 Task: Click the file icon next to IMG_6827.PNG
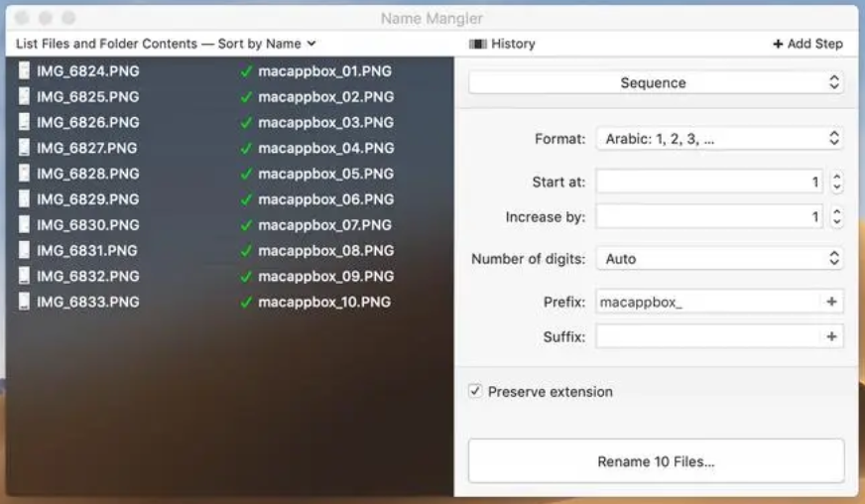tap(24, 148)
